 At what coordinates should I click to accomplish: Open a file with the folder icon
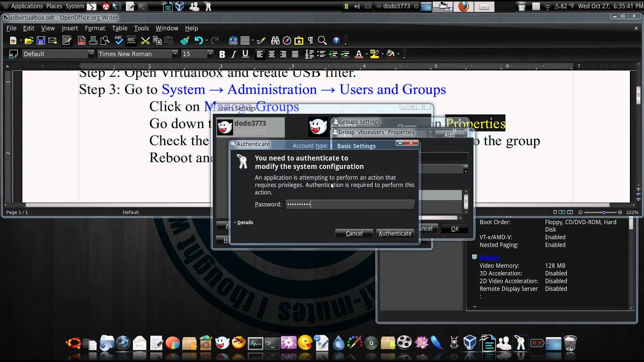click(x=29, y=40)
